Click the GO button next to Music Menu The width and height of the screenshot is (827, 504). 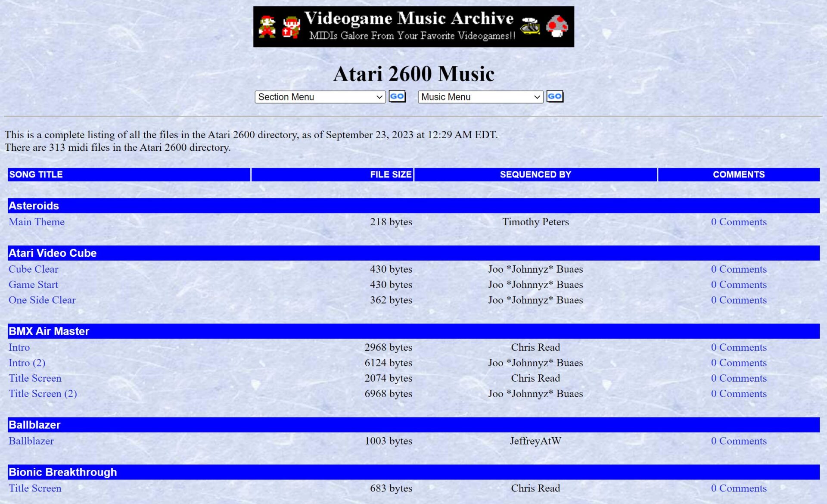(x=555, y=96)
